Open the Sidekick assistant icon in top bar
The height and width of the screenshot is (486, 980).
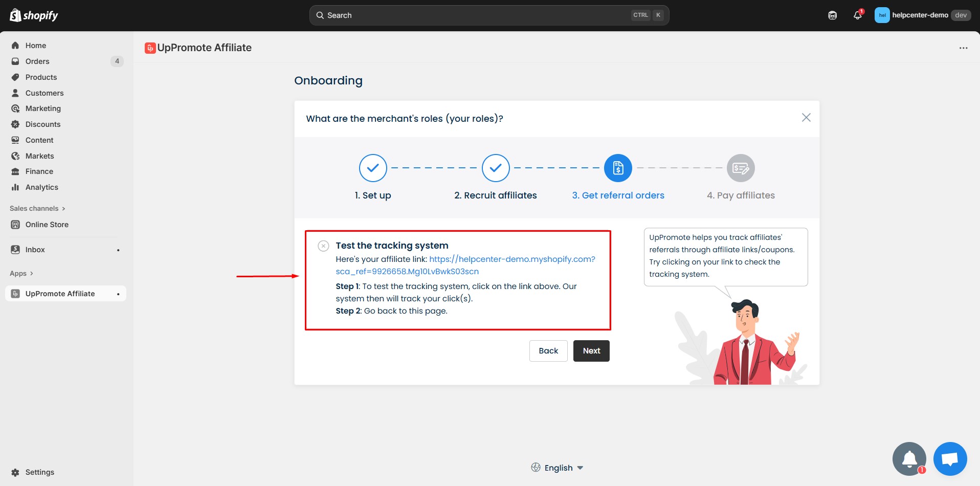(x=833, y=15)
